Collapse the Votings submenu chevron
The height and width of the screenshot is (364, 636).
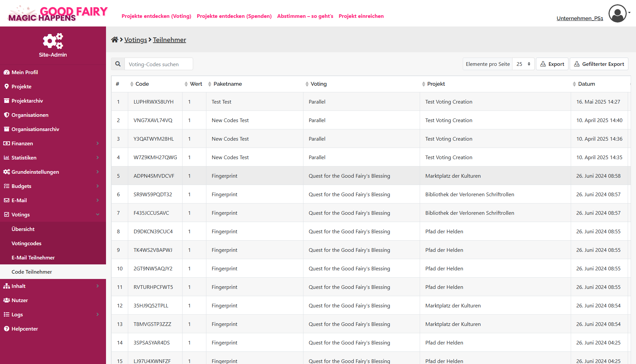[98, 214]
